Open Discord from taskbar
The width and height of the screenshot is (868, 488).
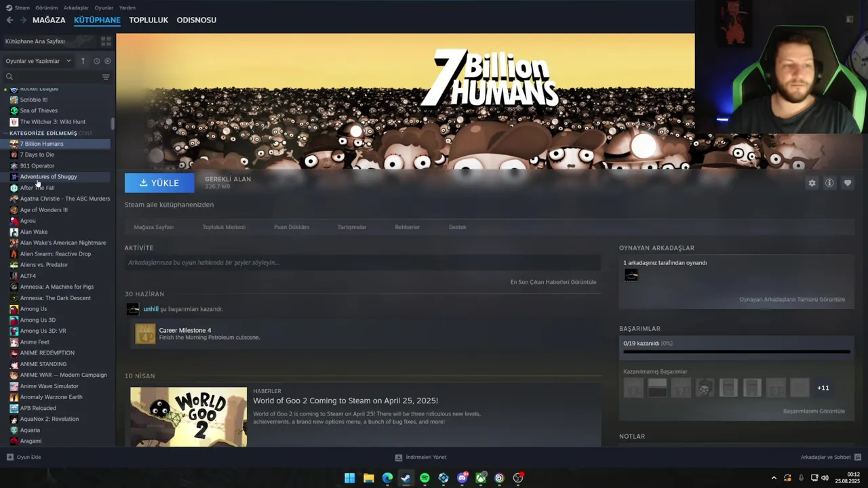click(462, 478)
